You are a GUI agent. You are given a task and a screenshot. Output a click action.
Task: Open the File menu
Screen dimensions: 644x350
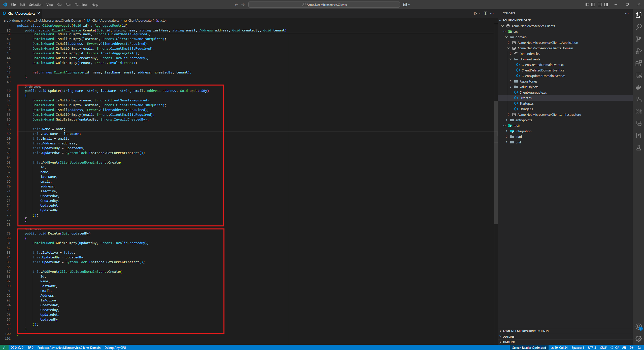point(13,5)
